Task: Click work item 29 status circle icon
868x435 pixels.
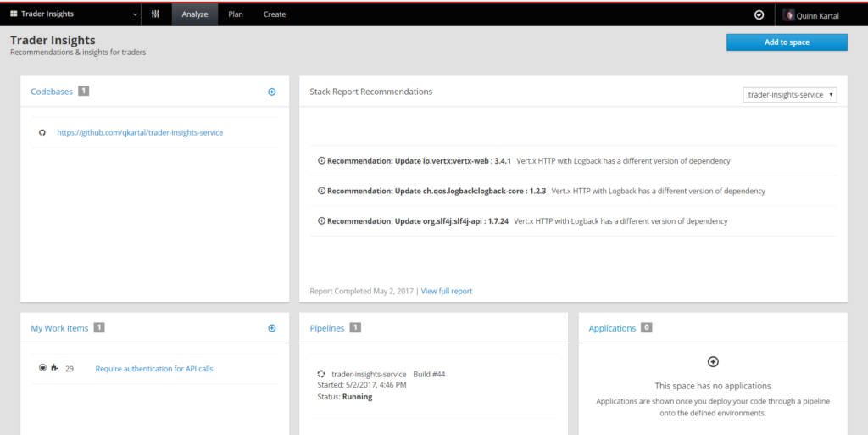Action: click(x=42, y=368)
